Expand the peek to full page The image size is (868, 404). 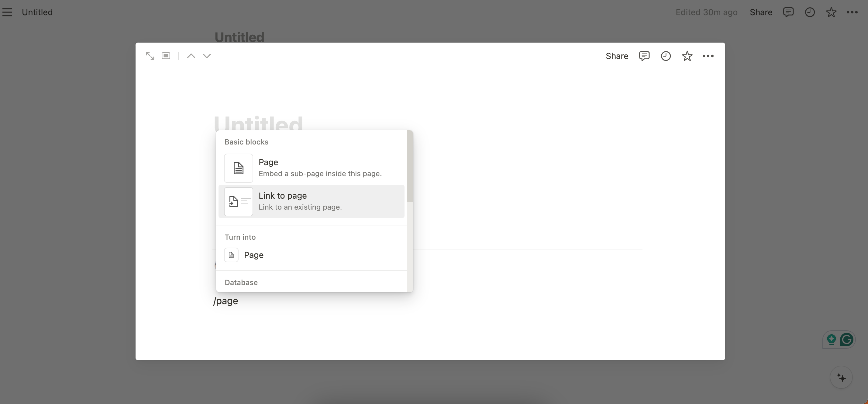coord(150,56)
